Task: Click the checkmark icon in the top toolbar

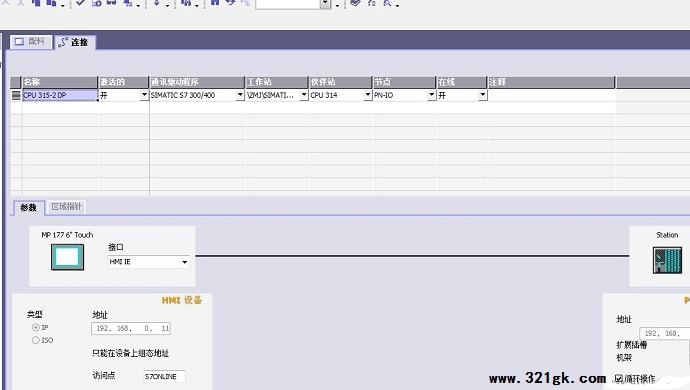Action: 81,3
